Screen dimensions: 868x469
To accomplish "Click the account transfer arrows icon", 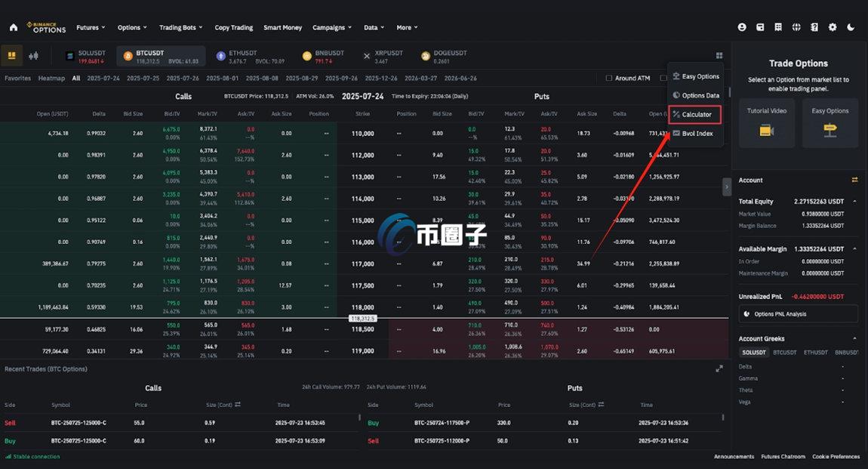I will pyautogui.click(x=855, y=180).
